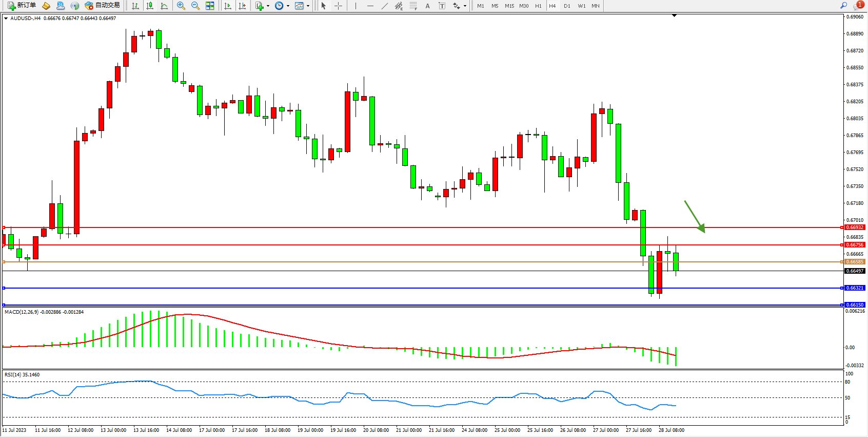Viewport: 868px width, 437px height.
Task: Click the red 0.66932 price level label
Action: tap(855, 227)
